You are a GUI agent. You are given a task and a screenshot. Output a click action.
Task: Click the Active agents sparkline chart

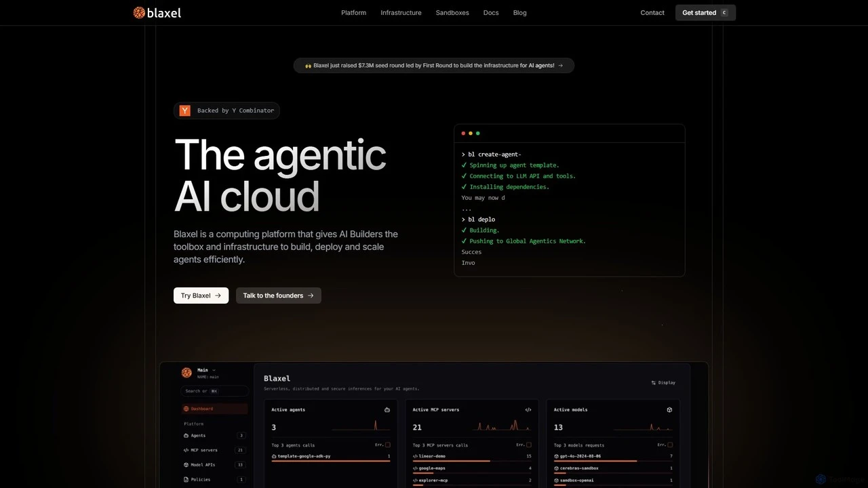click(x=361, y=426)
